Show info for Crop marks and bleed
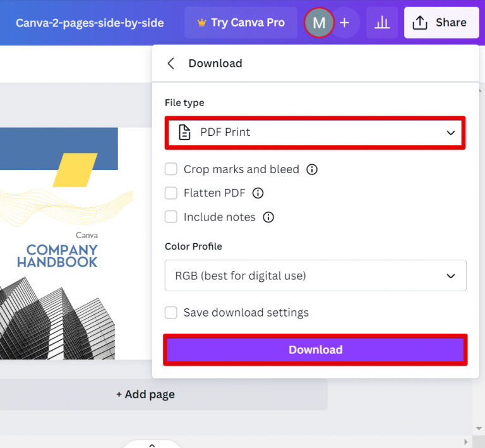This screenshot has height=448, width=485. (x=311, y=169)
